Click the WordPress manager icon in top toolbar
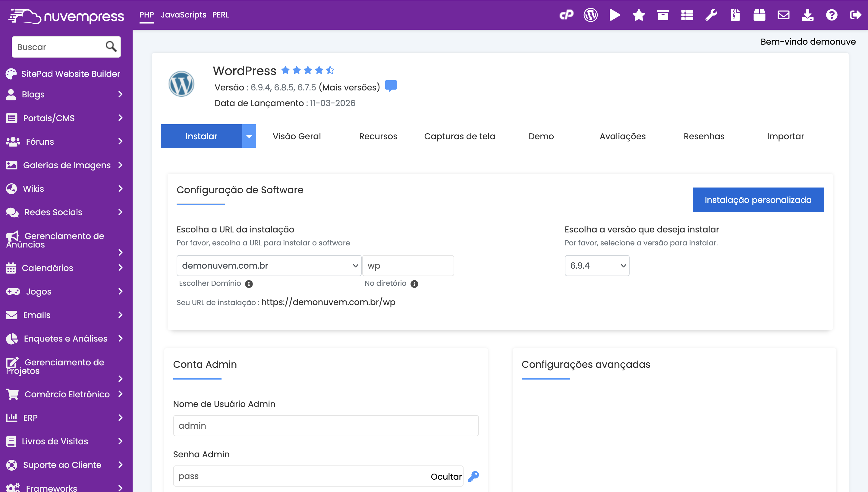The height and width of the screenshot is (492, 868). tap(590, 15)
